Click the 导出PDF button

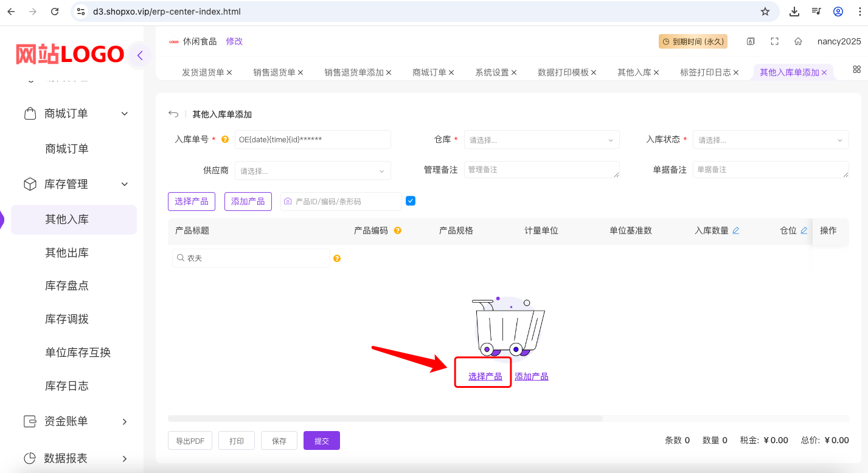(x=190, y=441)
